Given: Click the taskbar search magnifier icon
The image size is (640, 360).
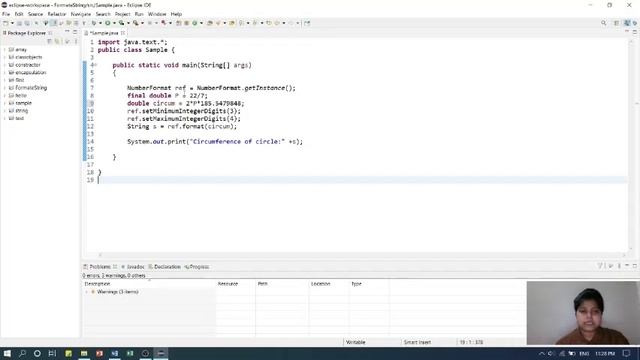Looking at the screenshot, I should [22, 353].
